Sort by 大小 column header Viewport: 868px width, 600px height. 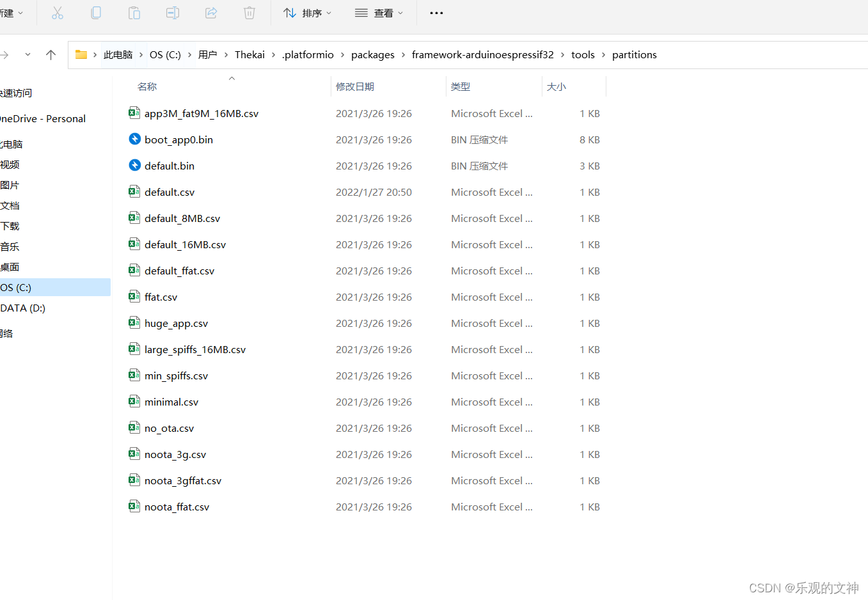556,86
